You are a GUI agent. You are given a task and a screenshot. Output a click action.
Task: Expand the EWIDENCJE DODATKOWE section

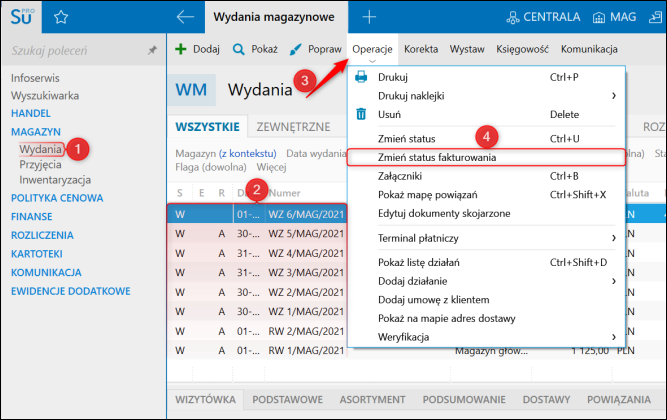(x=71, y=291)
